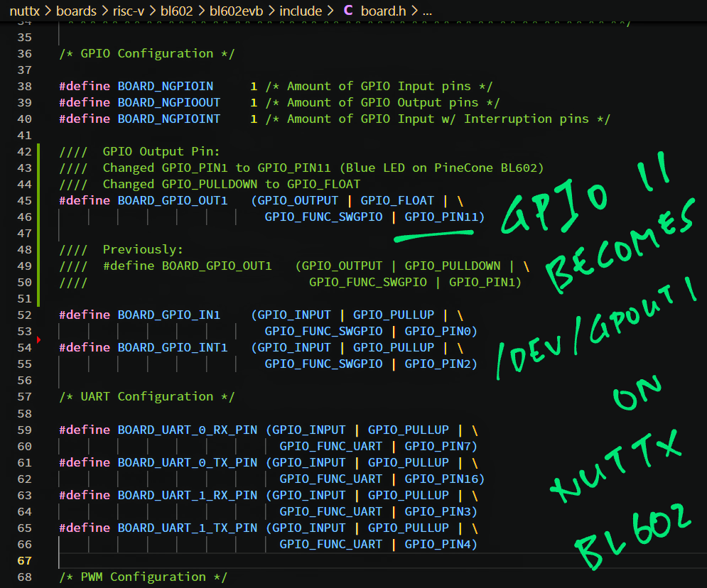Click the BOARD_NGPIOIN macro name

point(165,87)
